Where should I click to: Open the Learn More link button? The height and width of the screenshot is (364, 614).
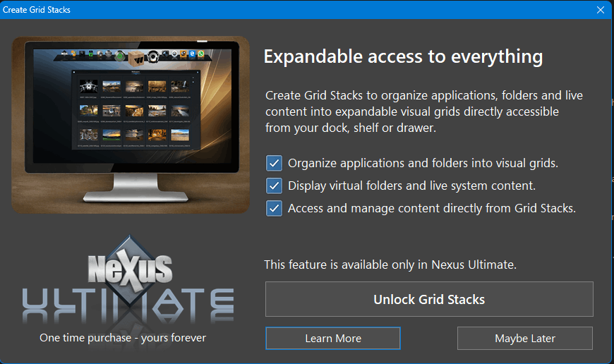pos(332,339)
